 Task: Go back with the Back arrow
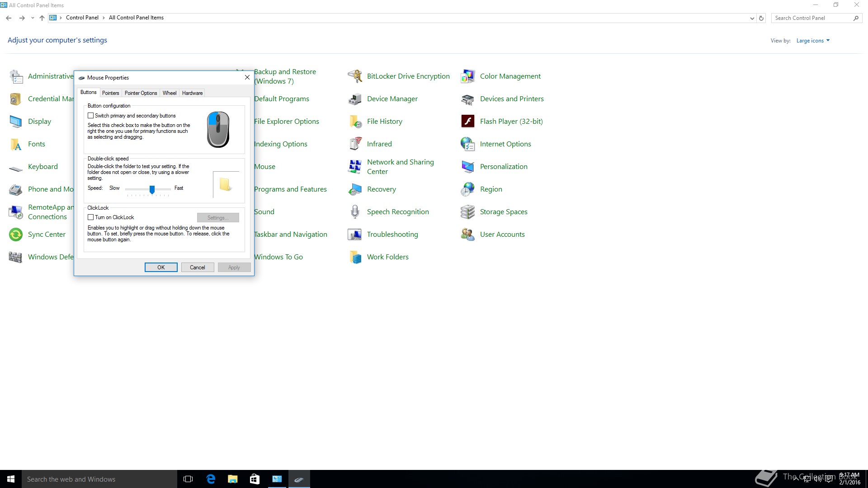pos(9,18)
